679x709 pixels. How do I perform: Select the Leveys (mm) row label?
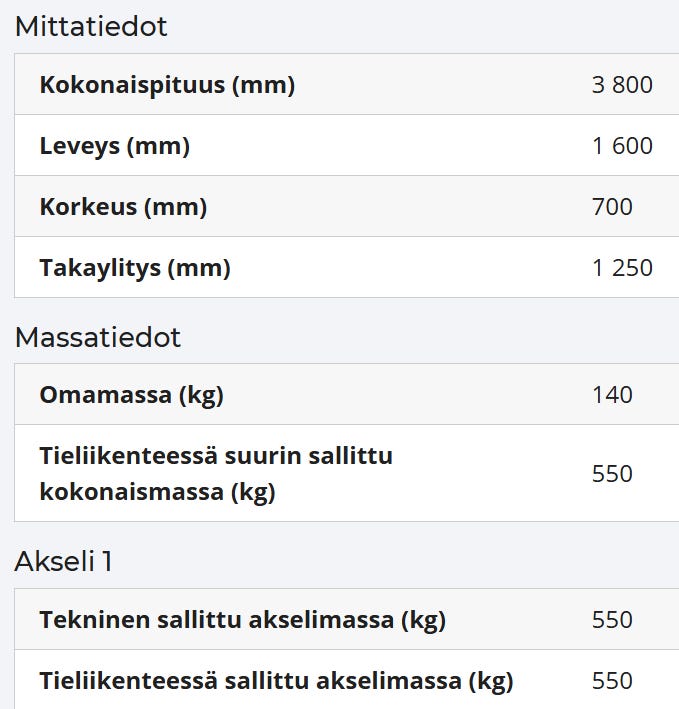click(115, 146)
